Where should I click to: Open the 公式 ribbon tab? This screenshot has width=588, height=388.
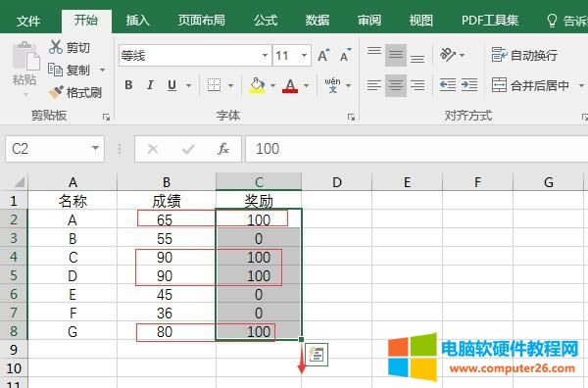pyautogui.click(x=266, y=21)
